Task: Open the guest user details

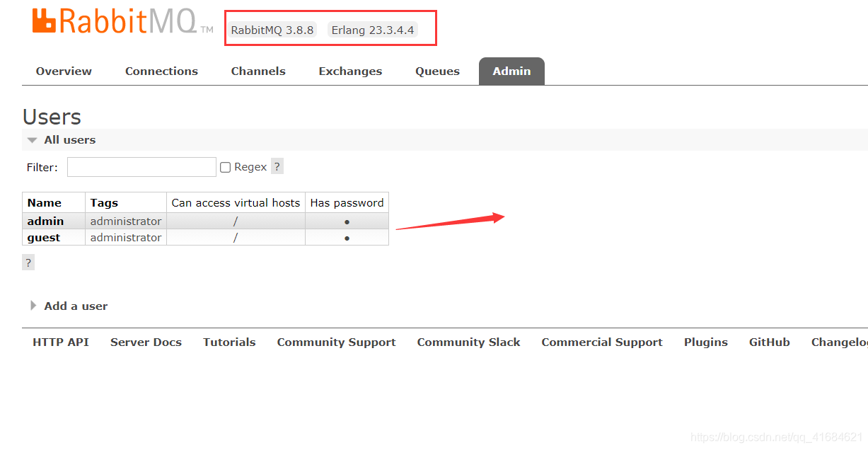Action: coord(44,238)
